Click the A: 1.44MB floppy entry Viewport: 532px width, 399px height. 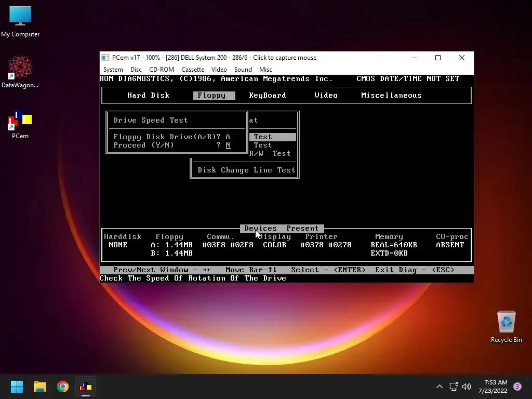(x=171, y=245)
